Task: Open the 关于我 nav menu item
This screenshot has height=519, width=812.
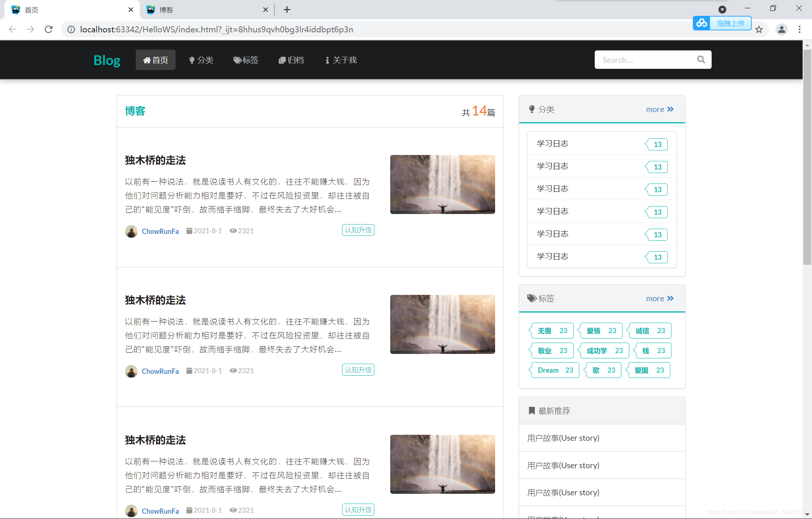Action: point(341,60)
